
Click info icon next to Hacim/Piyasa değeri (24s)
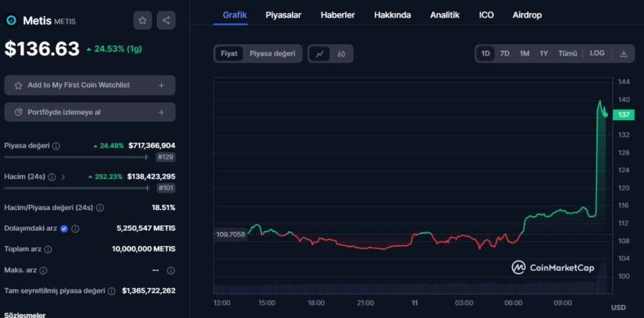100,208
